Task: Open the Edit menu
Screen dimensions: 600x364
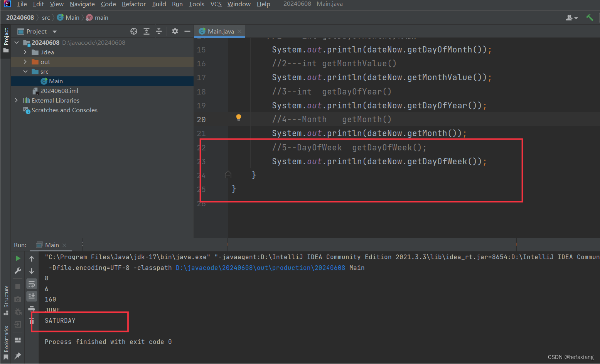Action: tap(38, 4)
